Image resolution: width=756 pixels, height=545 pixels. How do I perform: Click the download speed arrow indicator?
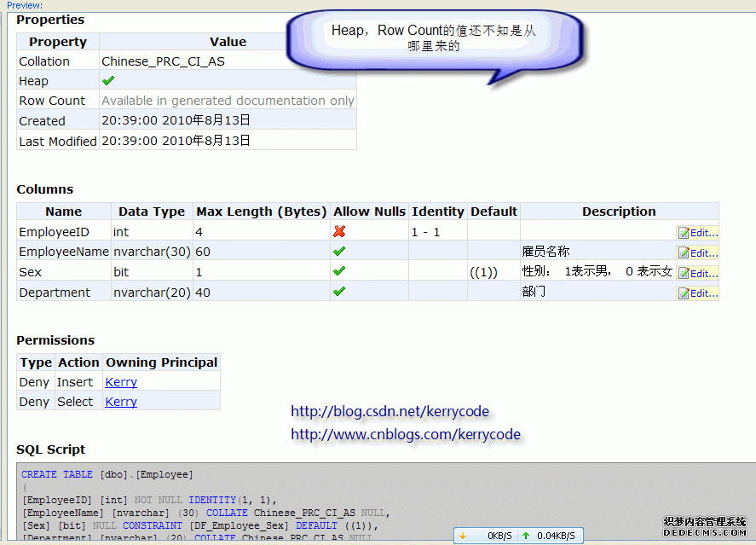tap(463, 536)
